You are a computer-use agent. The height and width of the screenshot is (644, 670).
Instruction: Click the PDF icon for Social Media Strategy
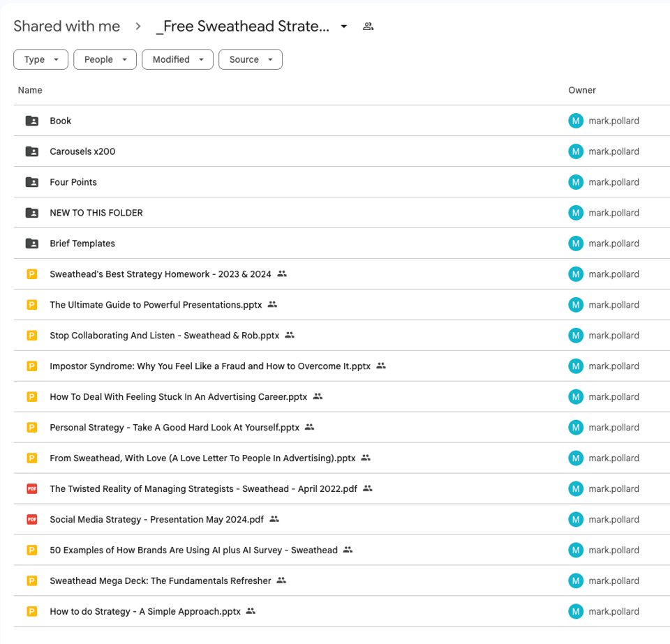(31, 520)
